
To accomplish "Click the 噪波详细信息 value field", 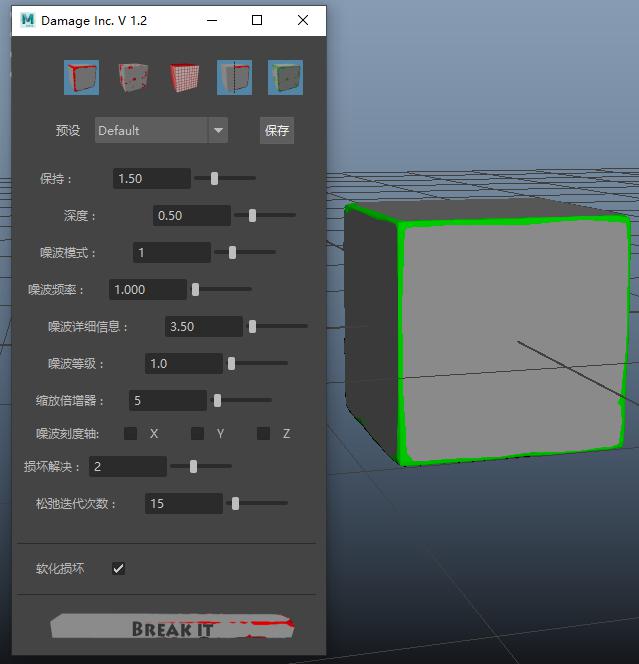I will click(x=204, y=326).
